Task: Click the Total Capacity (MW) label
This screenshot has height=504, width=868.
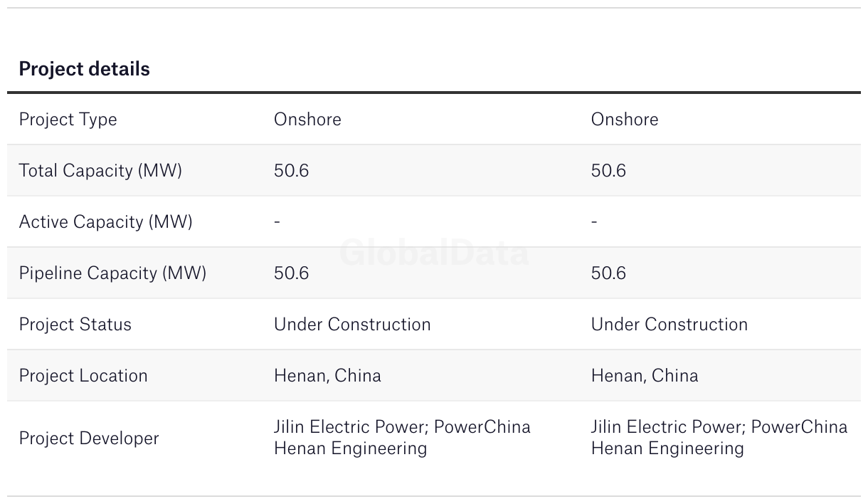Action: (x=100, y=171)
